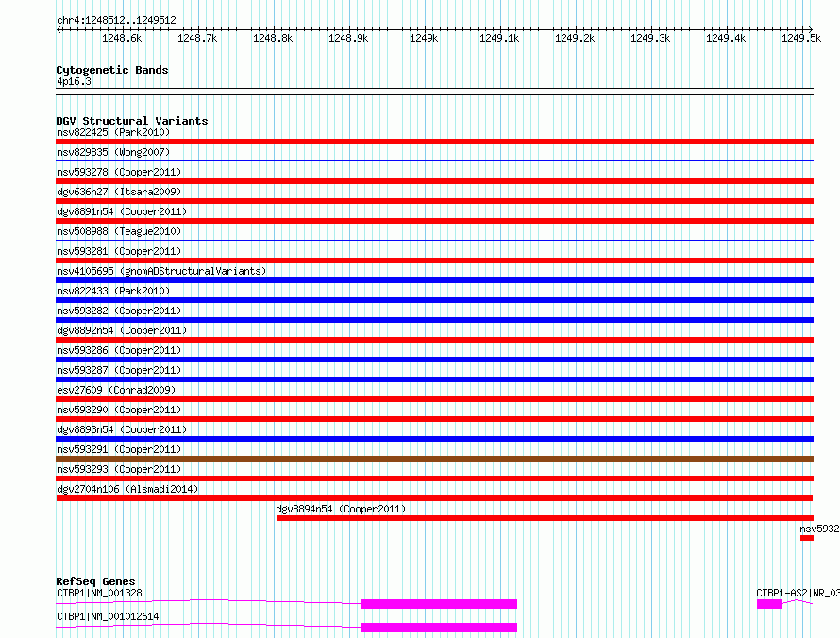Viewport: 840px width, 638px height.
Task: Open esv27609 (Conrad2009) variant
Action: coord(434,399)
